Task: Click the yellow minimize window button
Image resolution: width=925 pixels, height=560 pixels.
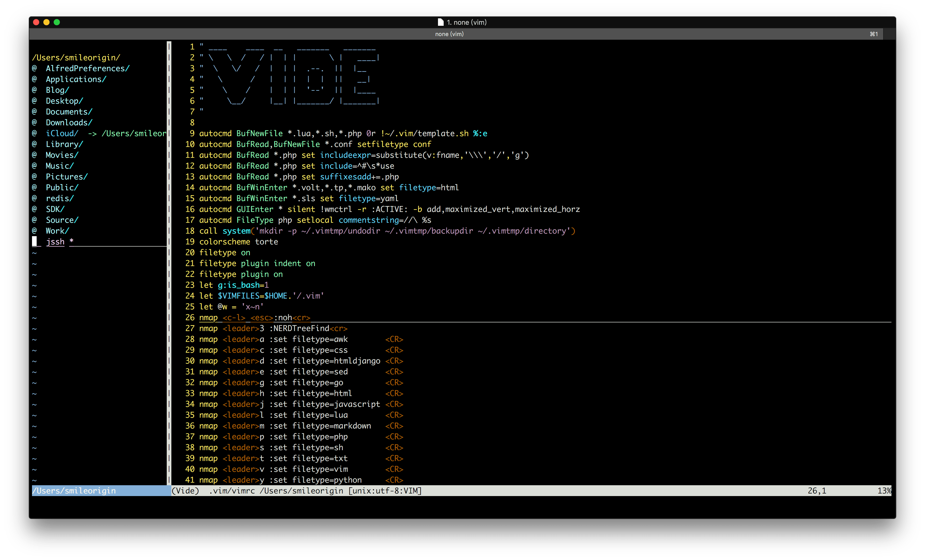Action: tap(46, 22)
